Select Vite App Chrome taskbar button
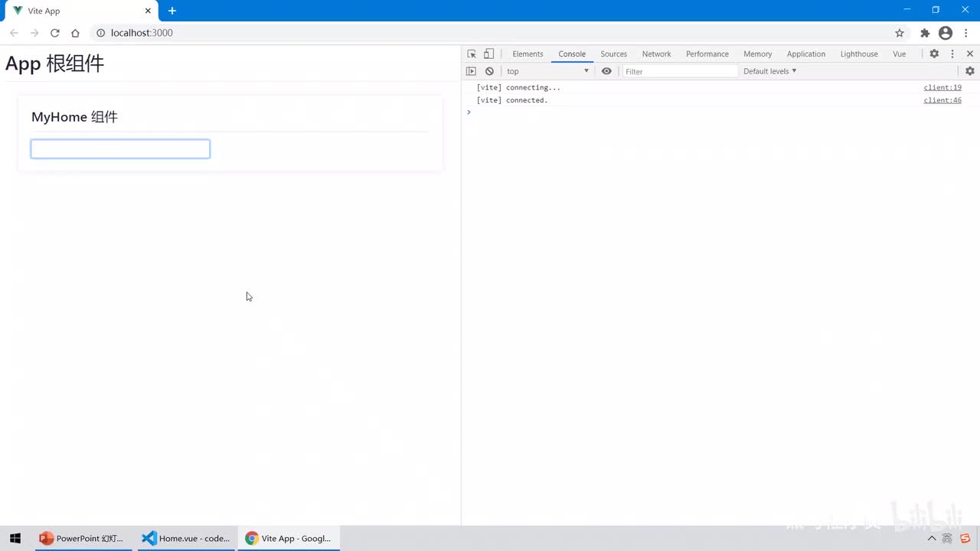Viewport: 980px width, 551px height. (289, 538)
